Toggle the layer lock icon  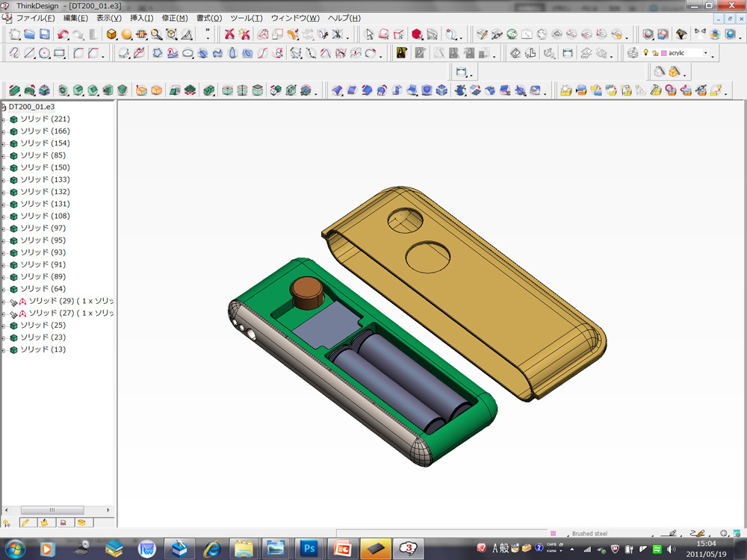[x=654, y=53]
